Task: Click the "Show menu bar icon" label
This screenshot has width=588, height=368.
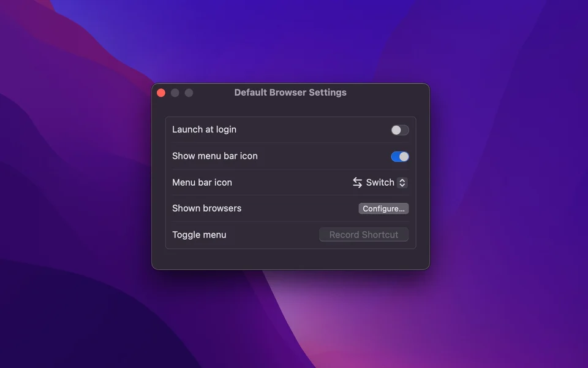Action: [215, 156]
